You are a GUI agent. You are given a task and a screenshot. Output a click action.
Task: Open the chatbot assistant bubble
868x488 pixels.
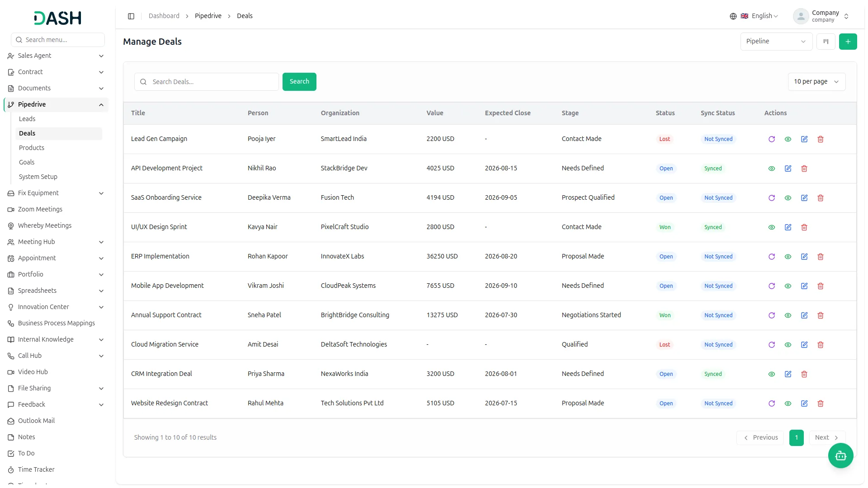click(x=840, y=456)
